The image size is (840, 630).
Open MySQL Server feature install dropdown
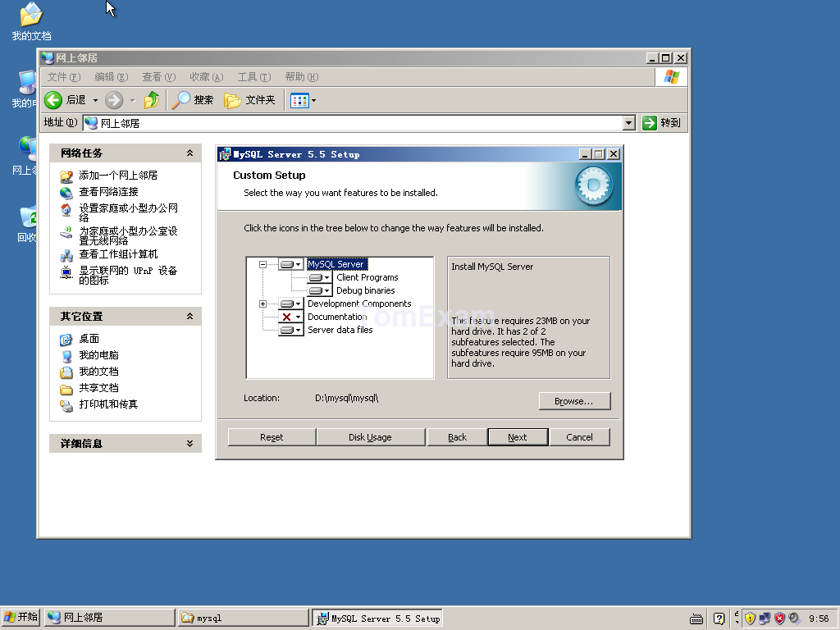click(x=291, y=264)
